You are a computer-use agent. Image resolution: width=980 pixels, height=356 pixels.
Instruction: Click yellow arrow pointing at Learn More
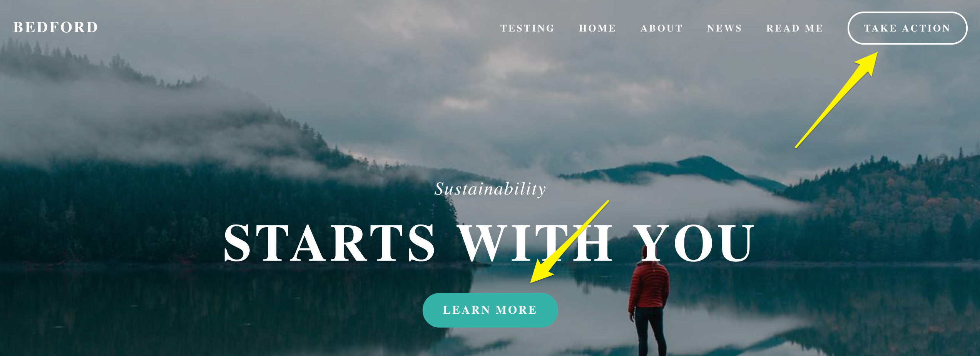(x=569, y=242)
